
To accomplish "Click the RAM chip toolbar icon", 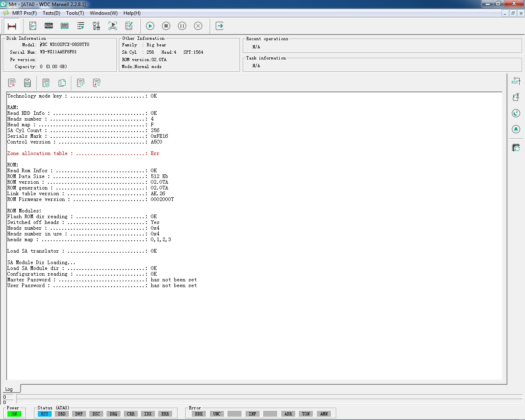I will tap(65, 26).
